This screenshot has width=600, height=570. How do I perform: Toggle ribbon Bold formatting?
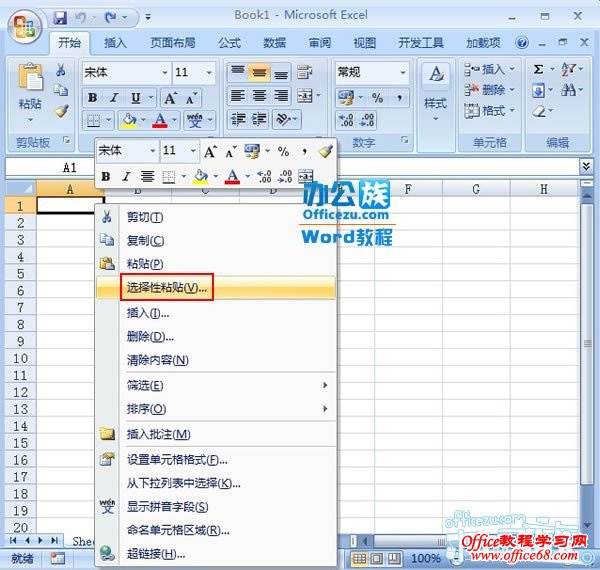(93, 98)
